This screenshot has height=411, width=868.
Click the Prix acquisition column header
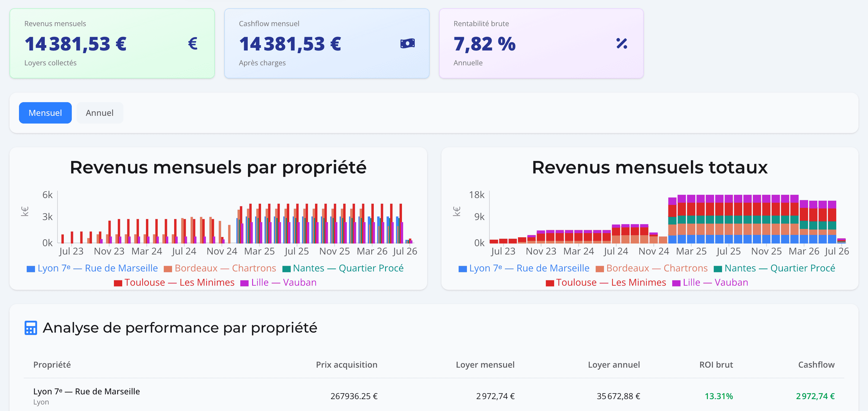347,365
